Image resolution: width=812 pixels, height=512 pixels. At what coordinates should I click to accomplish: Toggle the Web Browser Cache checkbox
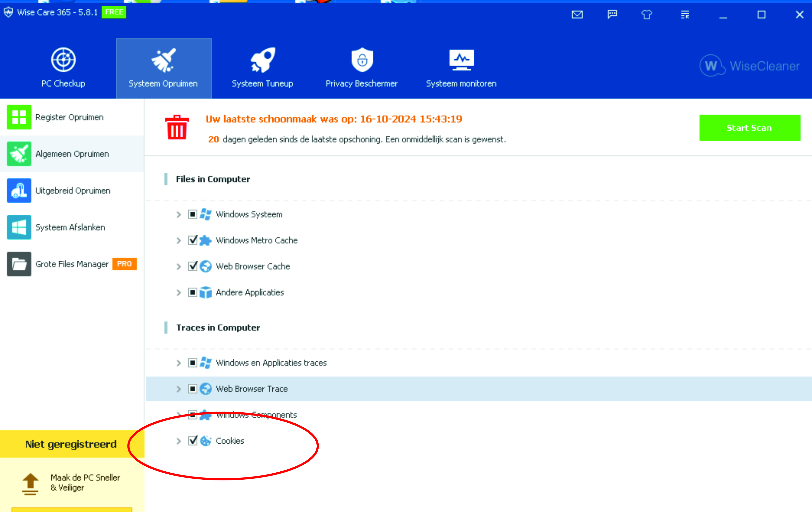(x=193, y=266)
